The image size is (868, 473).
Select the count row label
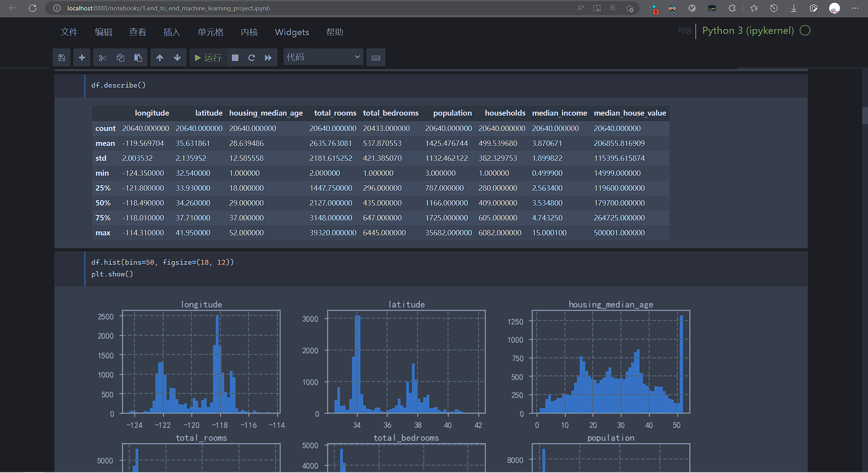click(x=105, y=128)
